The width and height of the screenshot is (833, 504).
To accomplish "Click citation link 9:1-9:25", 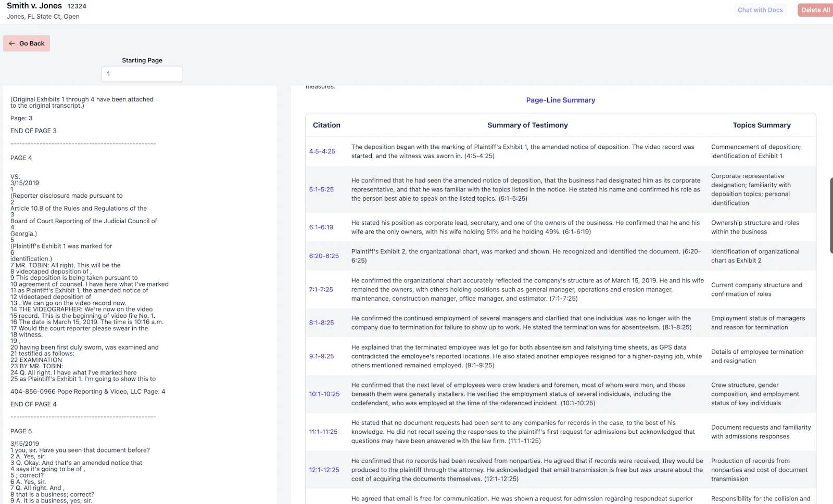I will coord(321,356).
